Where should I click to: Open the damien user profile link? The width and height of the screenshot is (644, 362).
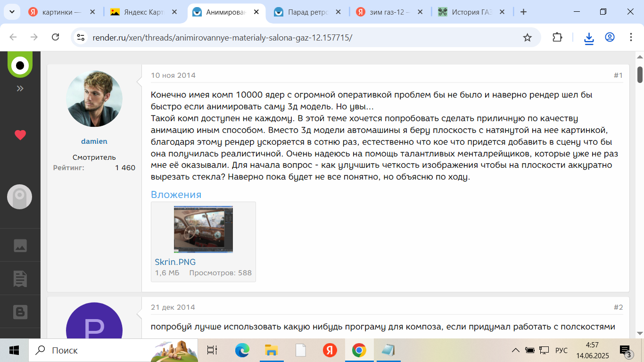click(x=94, y=141)
